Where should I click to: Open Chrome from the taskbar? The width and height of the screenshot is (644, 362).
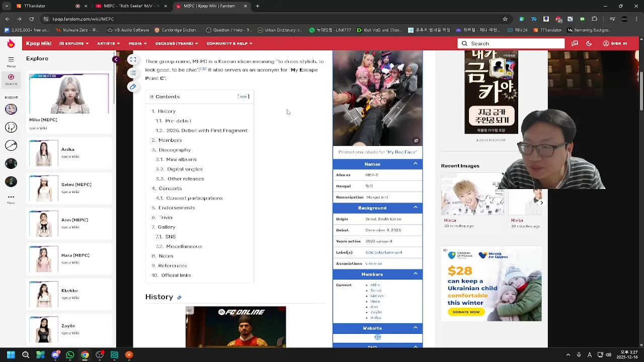(85, 355)
